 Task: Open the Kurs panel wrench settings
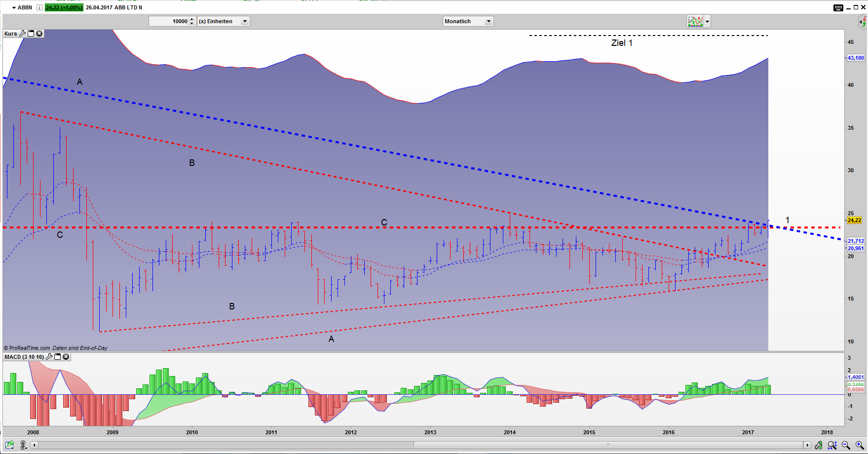(x=22, y=34)
